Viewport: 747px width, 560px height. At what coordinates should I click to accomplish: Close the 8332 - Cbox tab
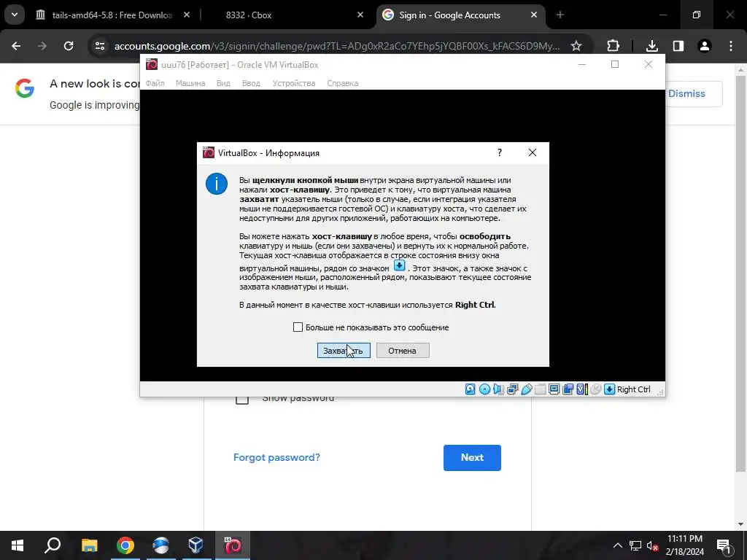tap(360, 15)
